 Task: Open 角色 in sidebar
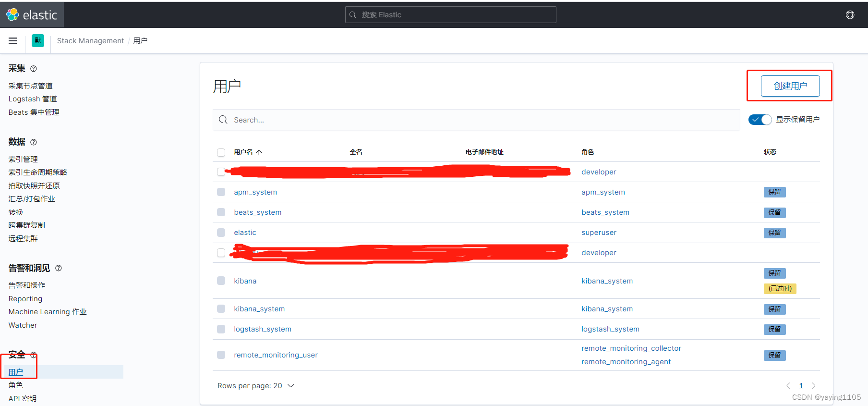16,385
